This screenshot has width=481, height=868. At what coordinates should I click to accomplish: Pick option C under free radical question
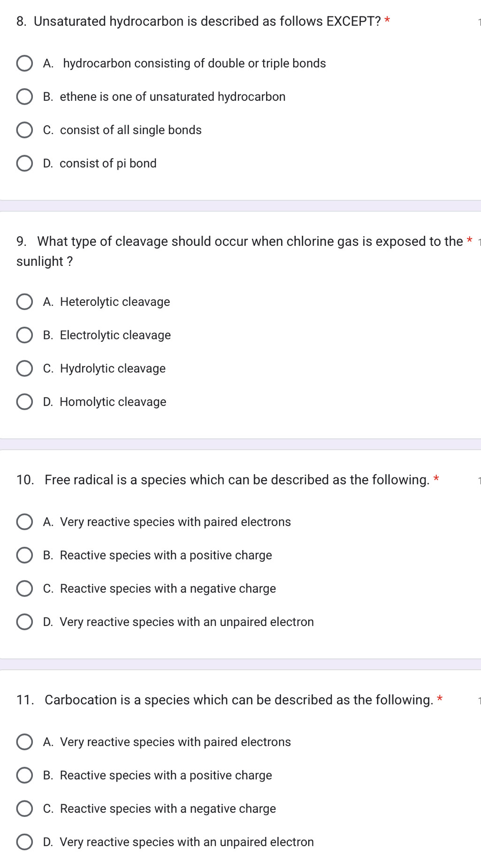click(24, 588)
